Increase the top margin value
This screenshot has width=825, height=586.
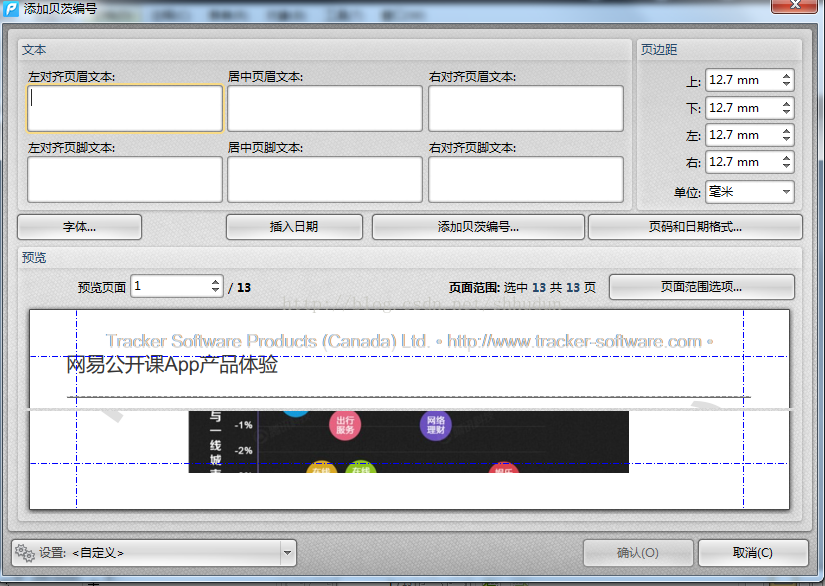point(786,76)
